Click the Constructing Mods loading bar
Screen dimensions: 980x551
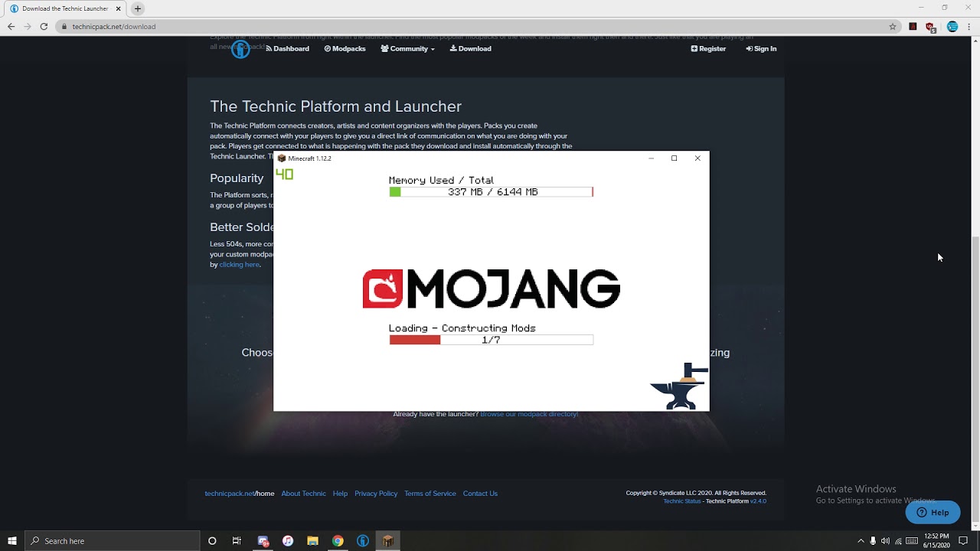tap(491, 340)
